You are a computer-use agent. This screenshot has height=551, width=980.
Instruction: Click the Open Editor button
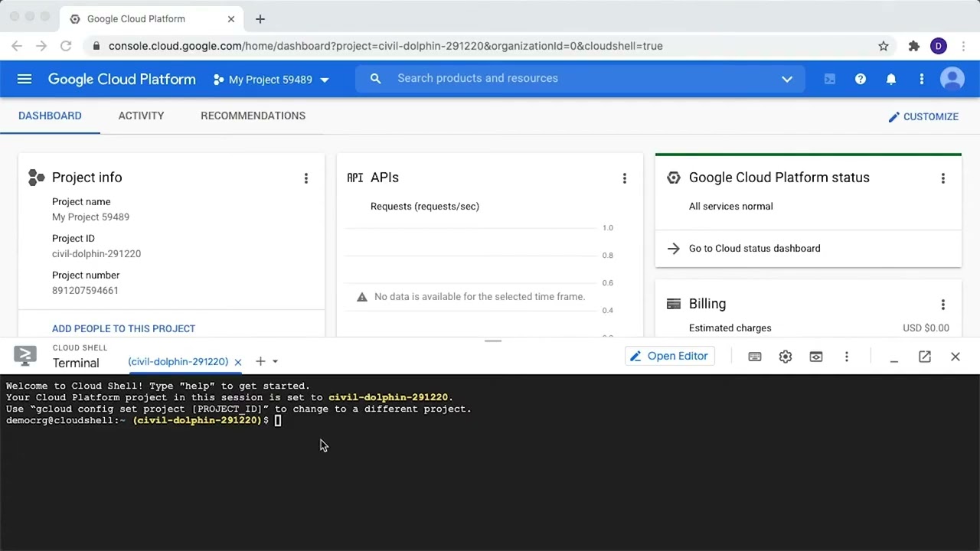tap(670, 356)
